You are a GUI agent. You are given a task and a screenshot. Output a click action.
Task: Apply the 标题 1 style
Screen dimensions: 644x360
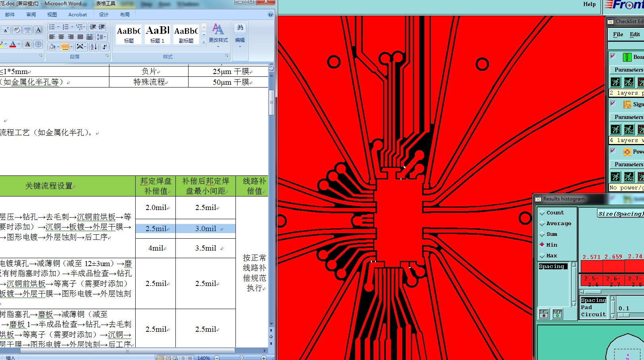(x=158, y=34)
